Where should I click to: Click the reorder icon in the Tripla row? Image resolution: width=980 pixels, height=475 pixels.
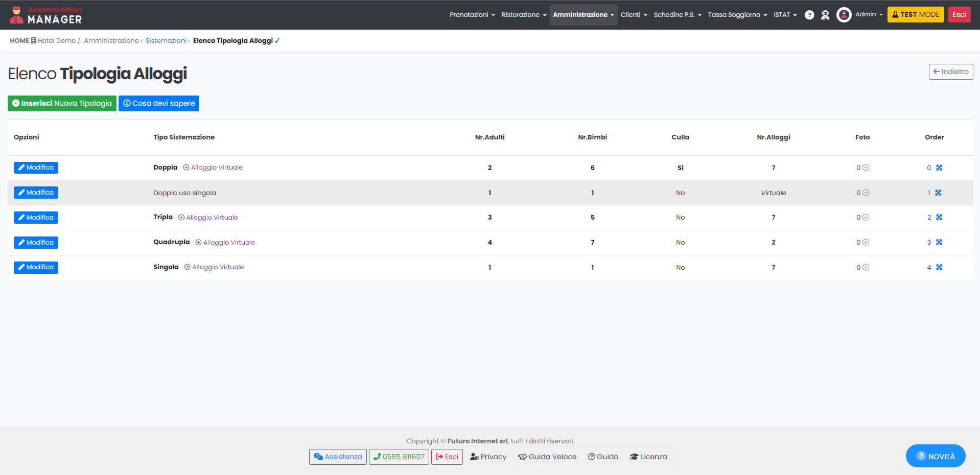[x=939, y=218]
